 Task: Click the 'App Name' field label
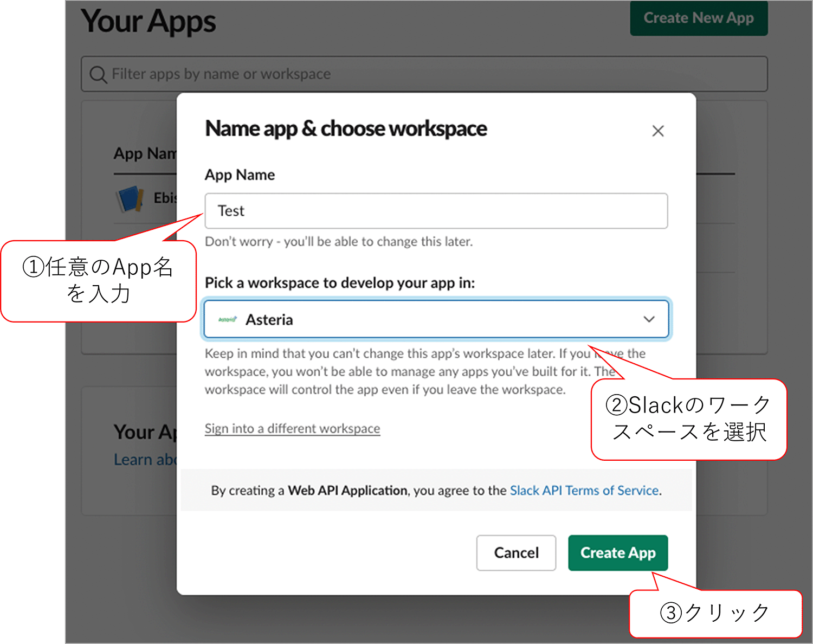(x=240, y=175)
